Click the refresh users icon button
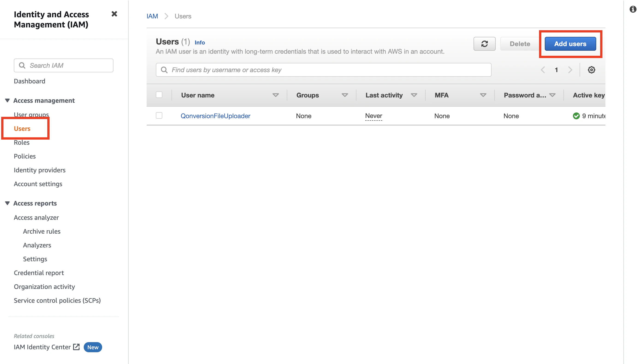 point(484,44)
